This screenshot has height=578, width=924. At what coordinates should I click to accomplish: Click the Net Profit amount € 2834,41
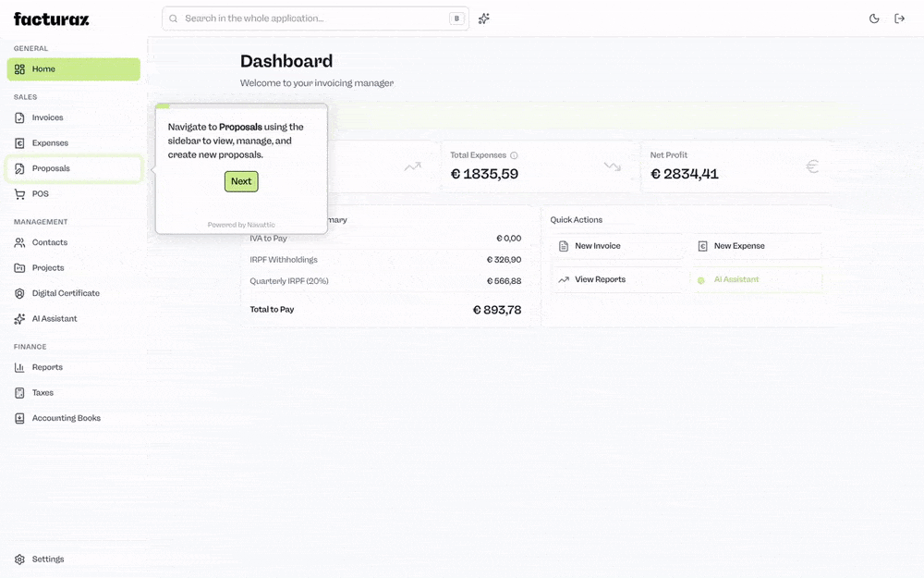click(684, 174)
